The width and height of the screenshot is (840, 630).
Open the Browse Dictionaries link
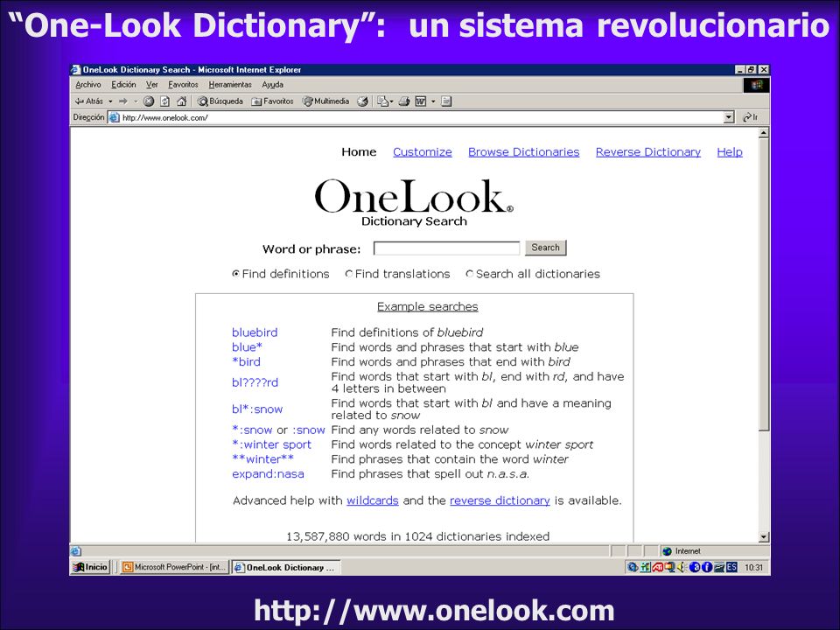click(x=524, y=152)
